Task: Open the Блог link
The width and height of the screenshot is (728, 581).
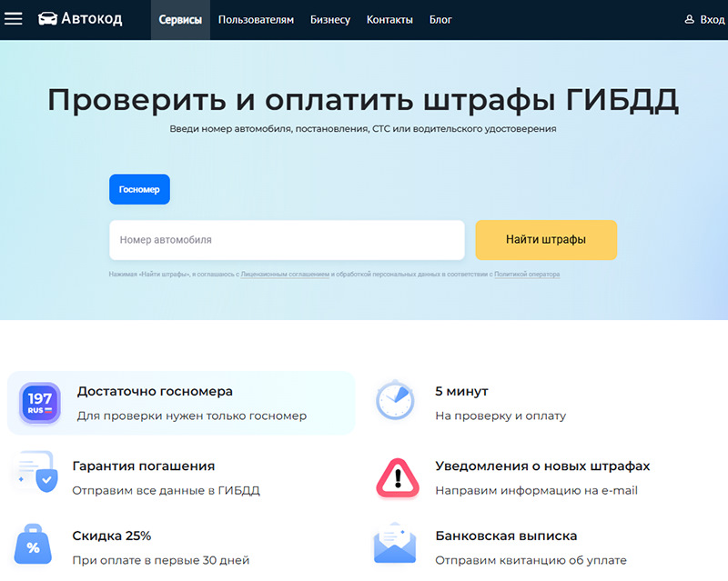Action: tap(440, 19)
